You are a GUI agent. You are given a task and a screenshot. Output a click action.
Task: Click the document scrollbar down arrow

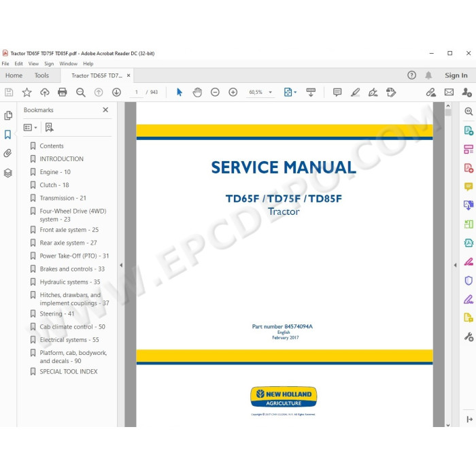pos(448,425)
